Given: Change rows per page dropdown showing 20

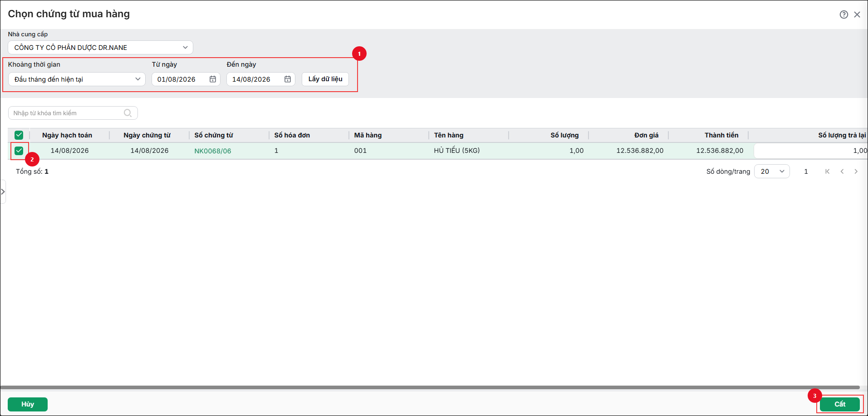Looking at the screenshot, I should click(772, 171).
